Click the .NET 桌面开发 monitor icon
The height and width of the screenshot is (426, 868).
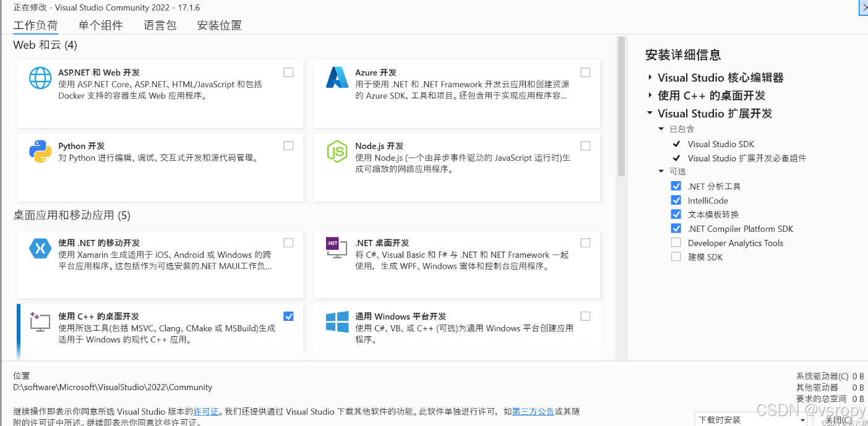337,249
